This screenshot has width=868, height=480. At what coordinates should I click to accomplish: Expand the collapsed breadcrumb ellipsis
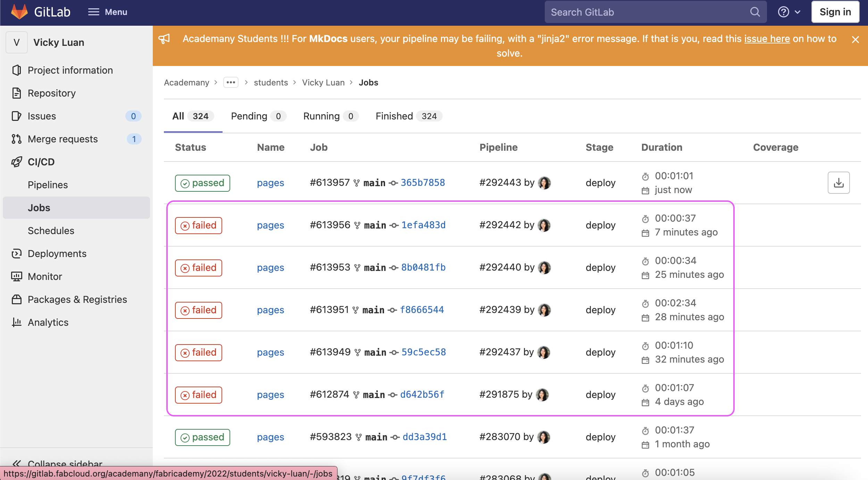[231, 83]
